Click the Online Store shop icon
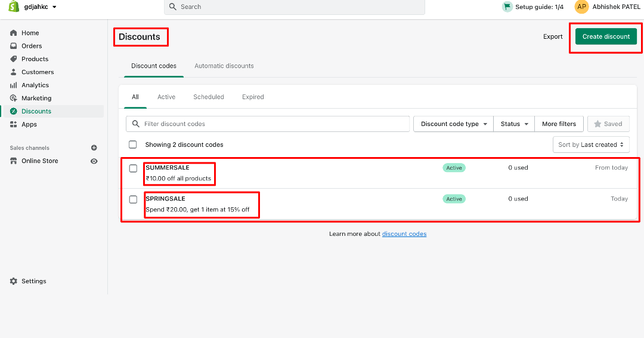This screenshot has width=644, height=338. (14, 161)
